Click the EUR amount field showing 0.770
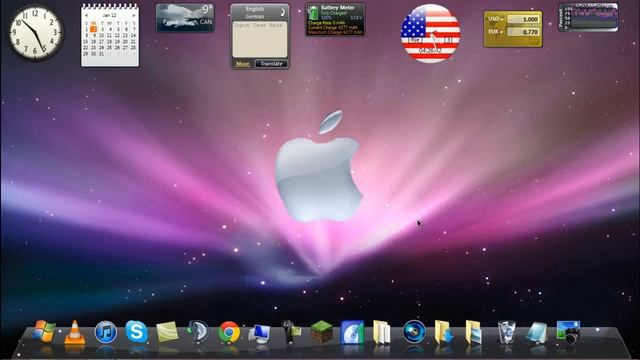Screen dimensions: 640x360 tap(523, 31)
